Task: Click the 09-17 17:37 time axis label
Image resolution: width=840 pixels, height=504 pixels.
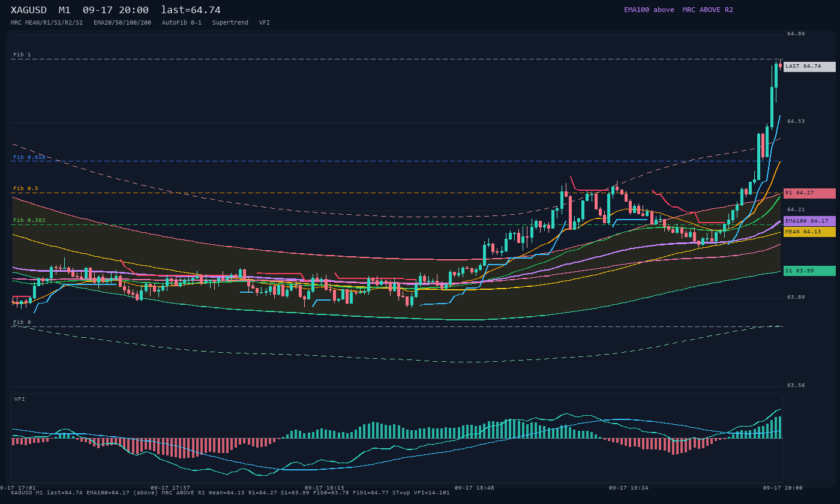Action: (x=170, y=488)
